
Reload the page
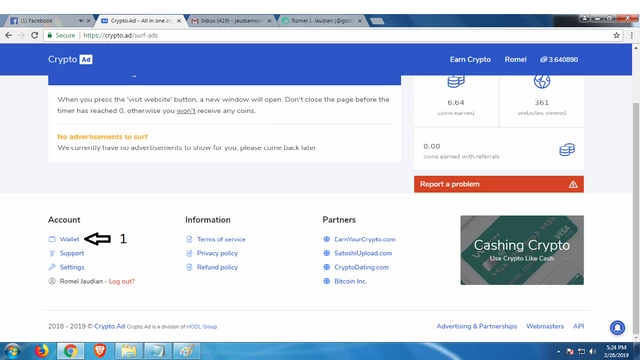(x=35, y=36)
